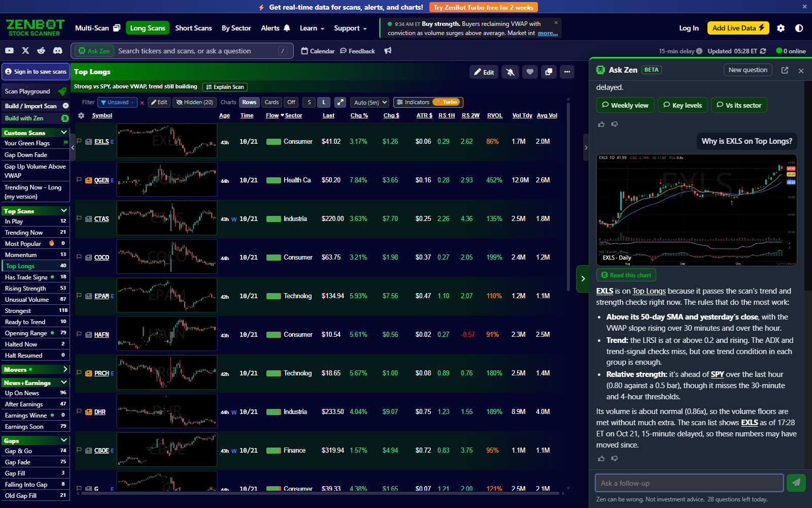The height and width of the screenshot is (508, 812).
Task: Turn charts Off
Action: (x=291, y=102)
